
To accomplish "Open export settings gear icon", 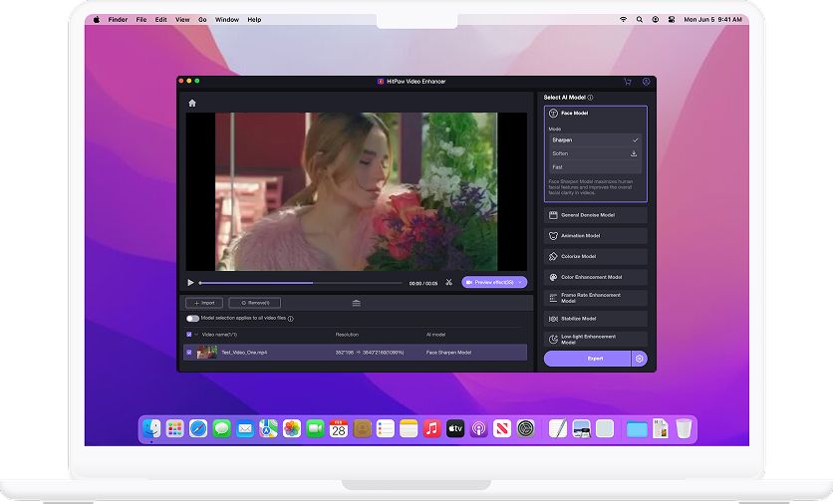I will pyautogui.click(x=640, y=359).
